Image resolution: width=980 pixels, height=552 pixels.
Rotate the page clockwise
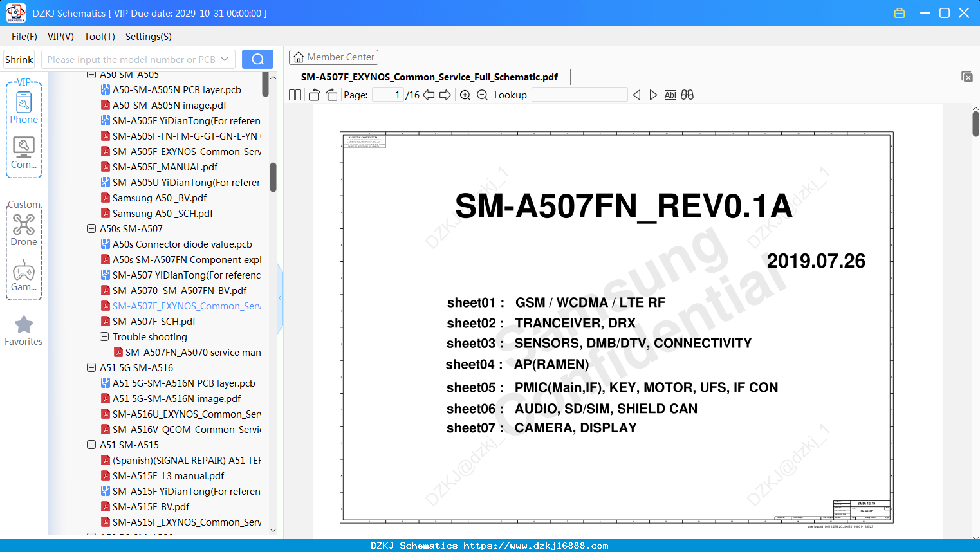coord(331,95)
